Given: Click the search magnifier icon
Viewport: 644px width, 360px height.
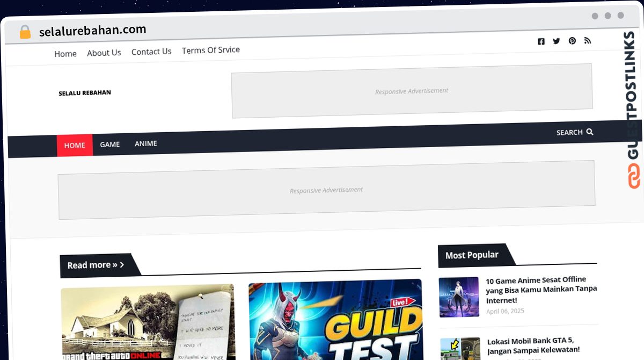Looking at the screenshot, I should coord(590,132).
